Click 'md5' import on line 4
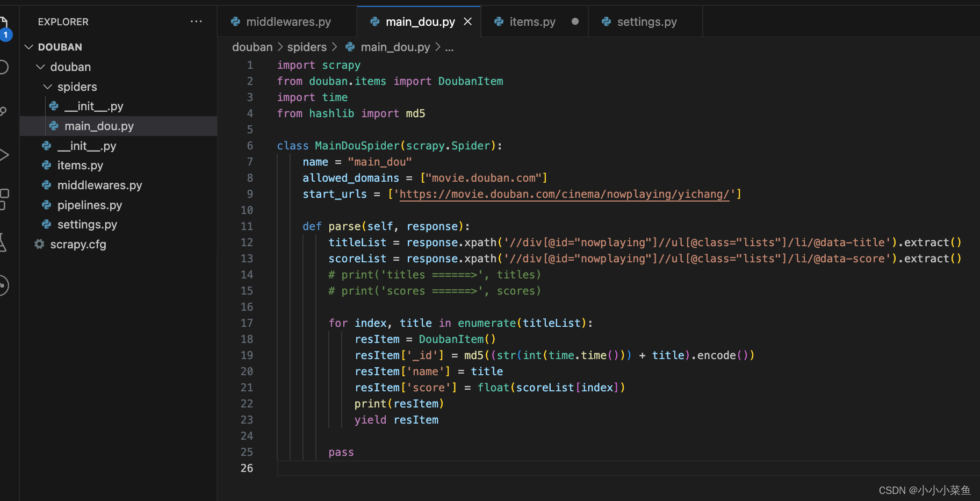Viewport: 980px width, 501px height. coord(415,113)
